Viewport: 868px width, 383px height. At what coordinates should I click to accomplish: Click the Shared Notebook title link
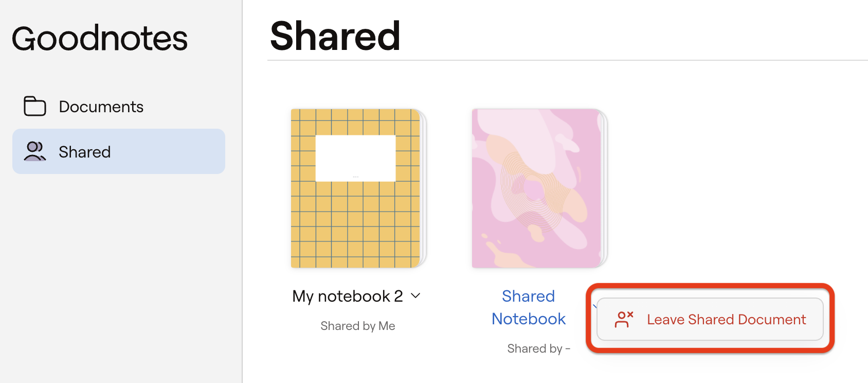pyautogui.click(x=528, y=307)
